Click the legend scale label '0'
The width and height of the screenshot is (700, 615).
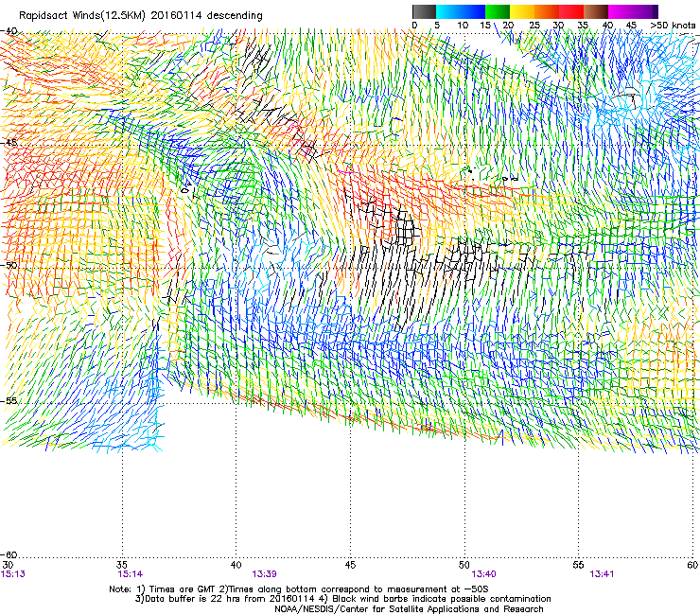tap(414, 26)
